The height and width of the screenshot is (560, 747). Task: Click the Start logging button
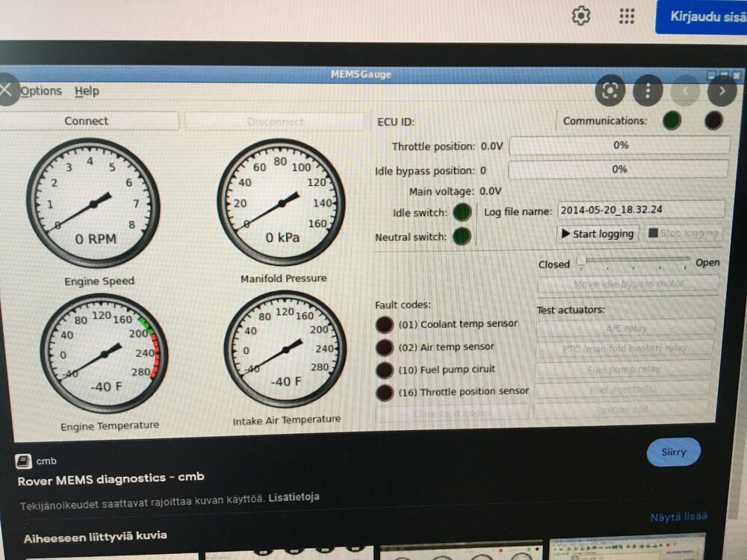(x=596, y=234)
